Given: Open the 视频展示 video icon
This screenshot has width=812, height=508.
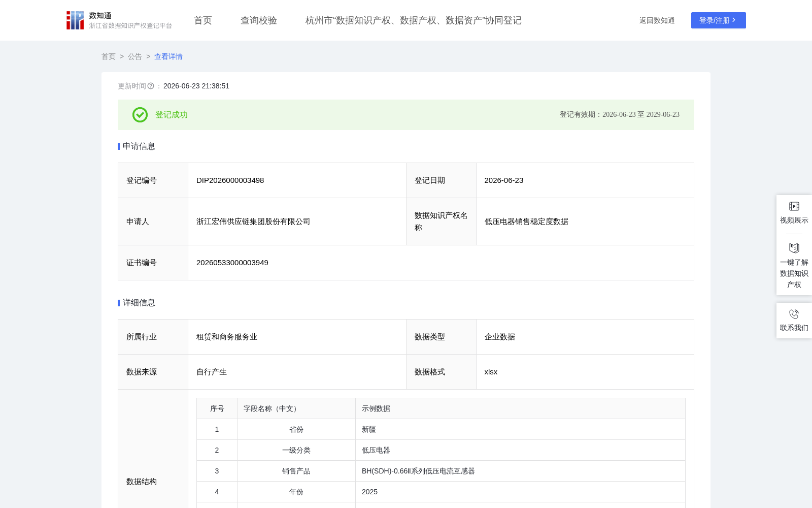Looking at the screenshot, I should pos(794,206).
